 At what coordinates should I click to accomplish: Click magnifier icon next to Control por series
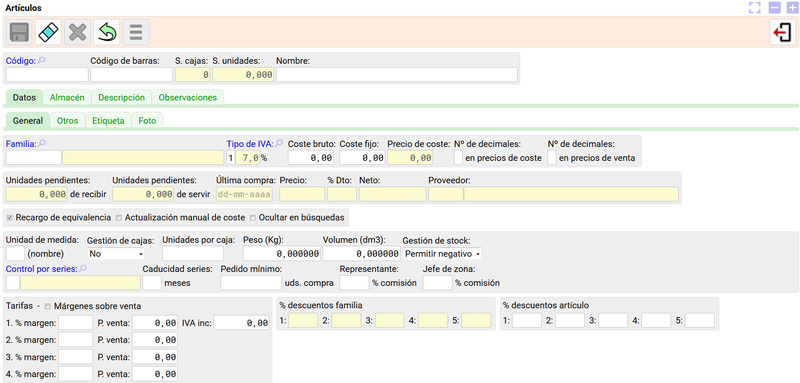(x=83, y=268)
